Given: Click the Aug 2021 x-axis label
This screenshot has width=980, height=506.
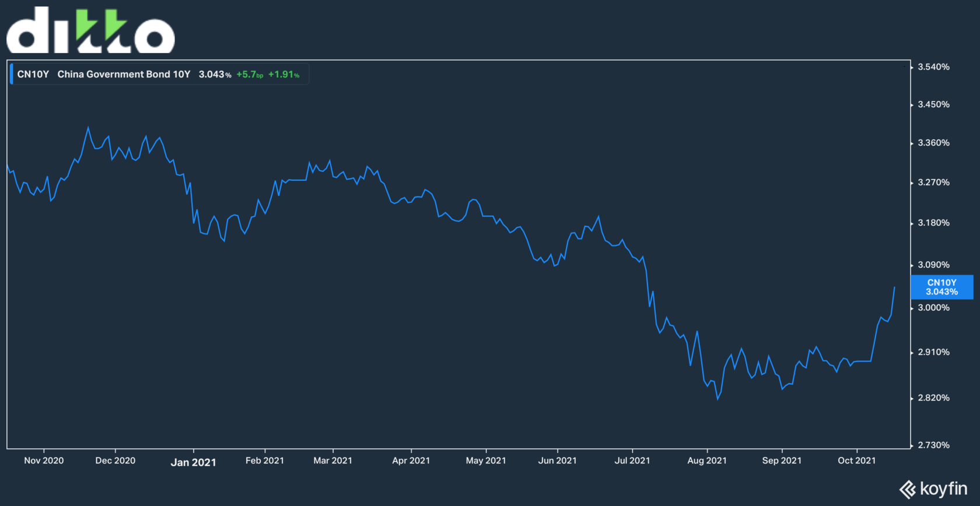Looking at the screenshot, I should 707,461.
